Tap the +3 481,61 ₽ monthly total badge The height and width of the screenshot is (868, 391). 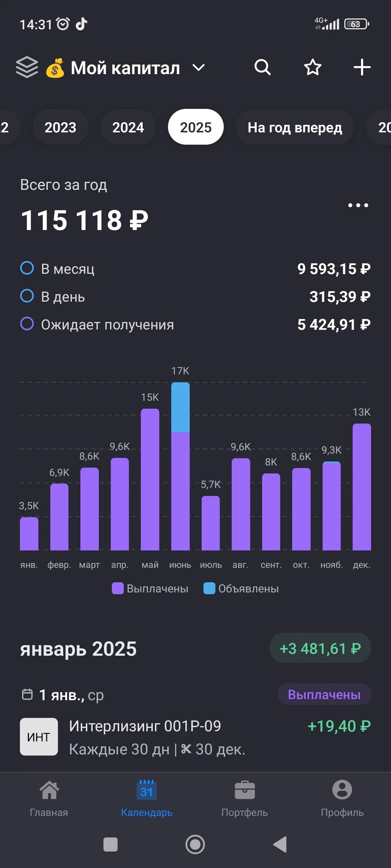(x=320, y=648)
